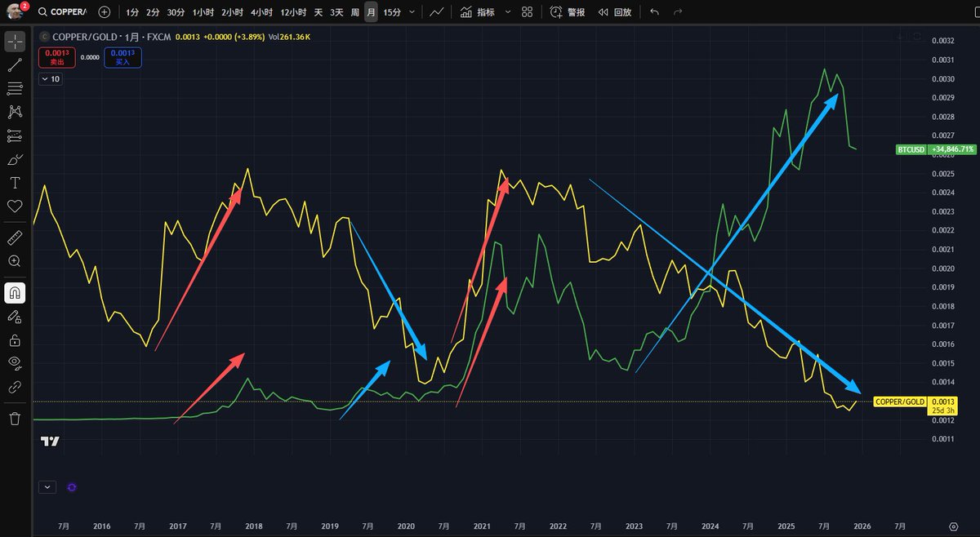Select the 1分 timeframe
The image size is (980, 537).
(x=132, y=12)
